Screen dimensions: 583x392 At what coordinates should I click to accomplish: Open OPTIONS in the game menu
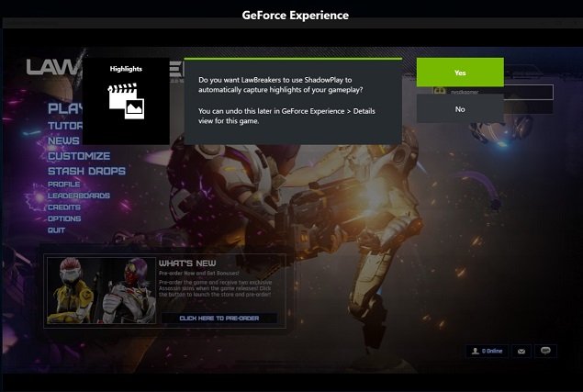[64, 219]
